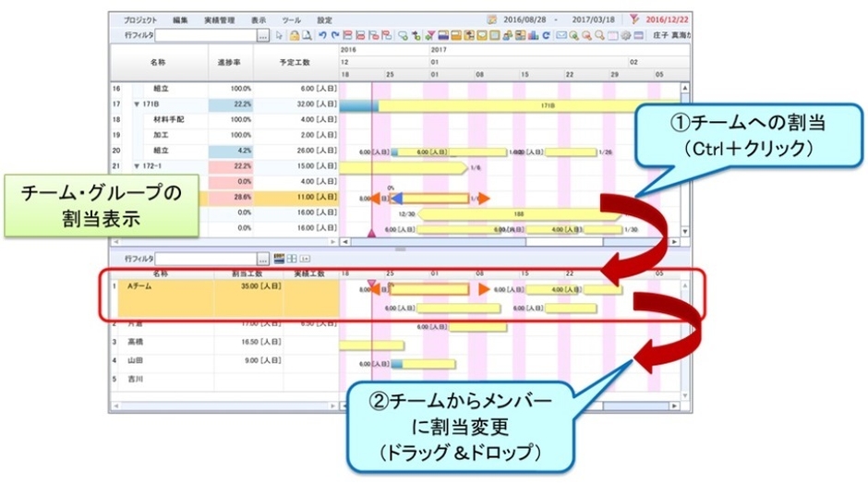The height and width of the screenshot is (484, 868).
Task: Open the プロジェクト menu
Action: tap(140, 18)
